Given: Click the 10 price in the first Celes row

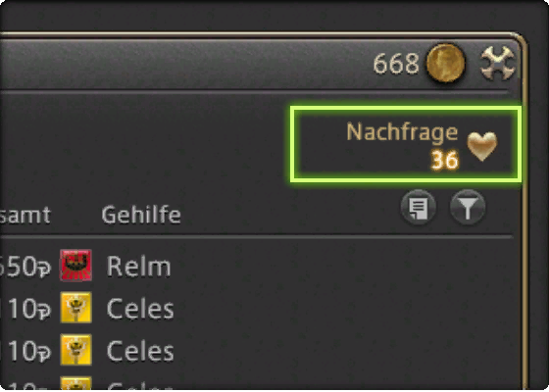Looking at the screenshot, I should click(29, 310).
